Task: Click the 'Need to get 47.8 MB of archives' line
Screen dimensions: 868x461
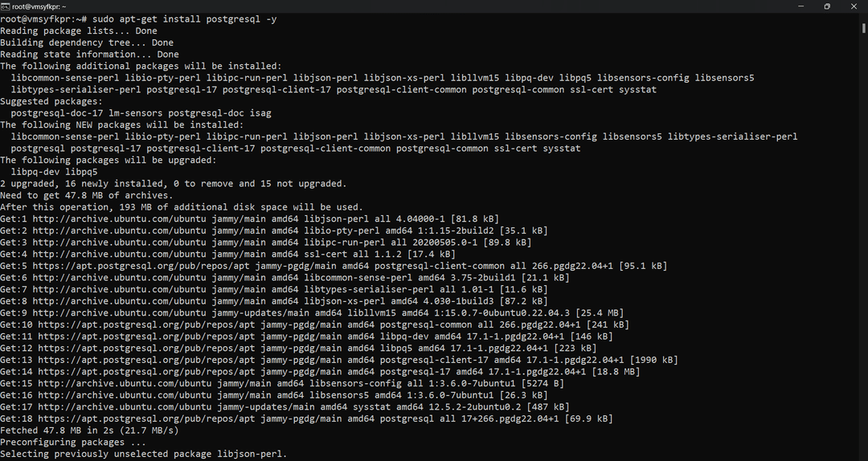Action: pyautogui.click(x=86, y=195)
